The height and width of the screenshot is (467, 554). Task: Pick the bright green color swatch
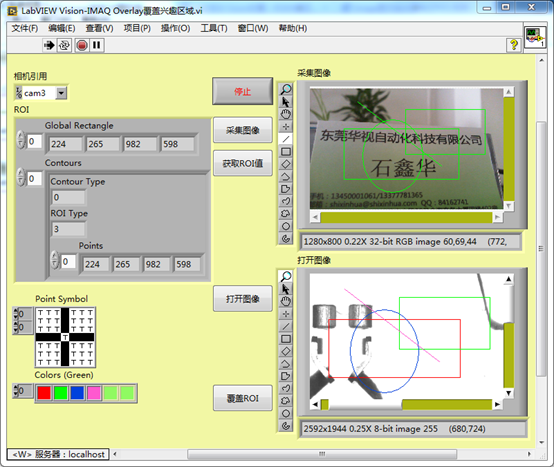(61, 393)
